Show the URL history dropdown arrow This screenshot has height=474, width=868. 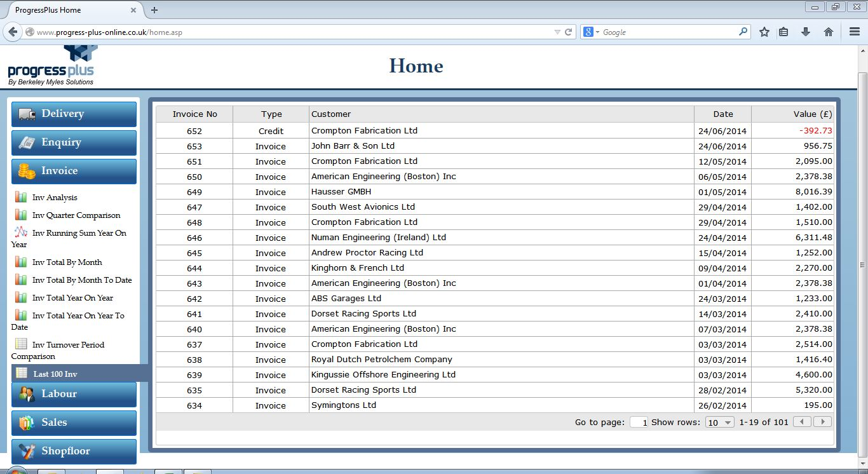click(557, 32)
